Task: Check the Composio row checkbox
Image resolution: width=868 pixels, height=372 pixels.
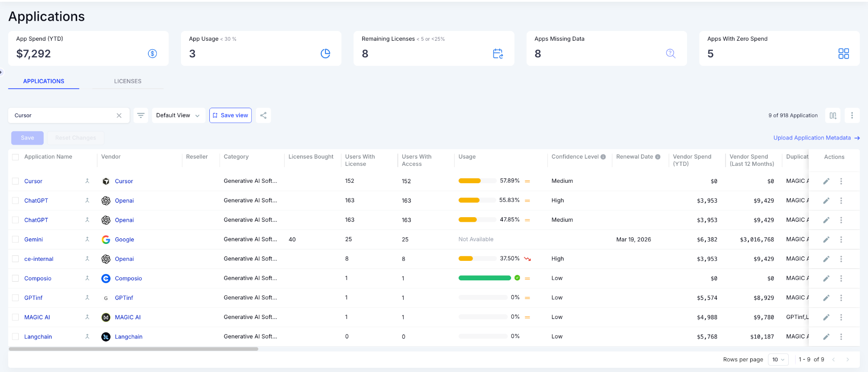Action: pos(15,278)
